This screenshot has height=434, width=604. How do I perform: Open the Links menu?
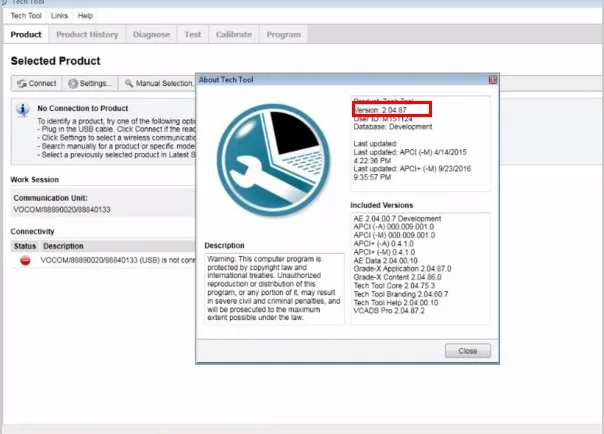click(x=59, y=16)
